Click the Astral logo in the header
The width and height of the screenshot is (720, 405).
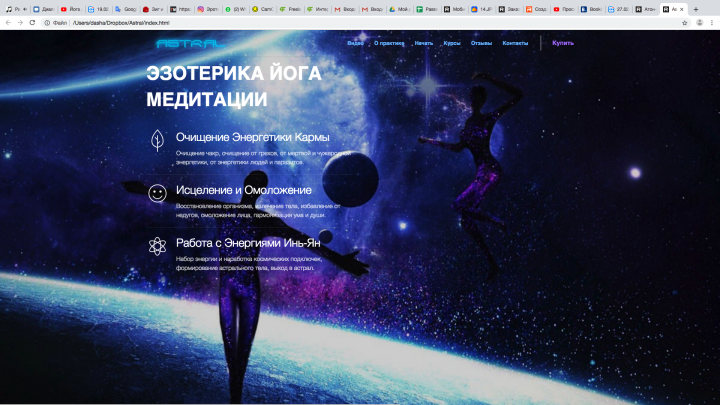point(190,44)
